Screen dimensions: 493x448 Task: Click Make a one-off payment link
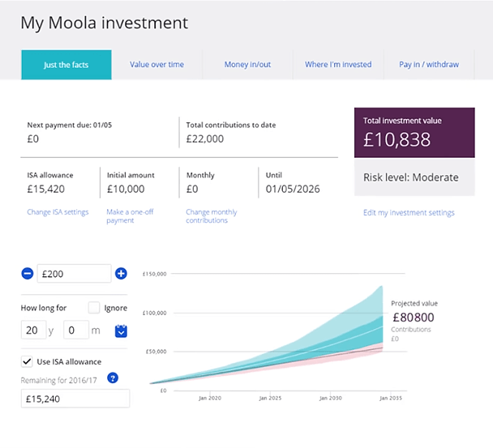130,216
